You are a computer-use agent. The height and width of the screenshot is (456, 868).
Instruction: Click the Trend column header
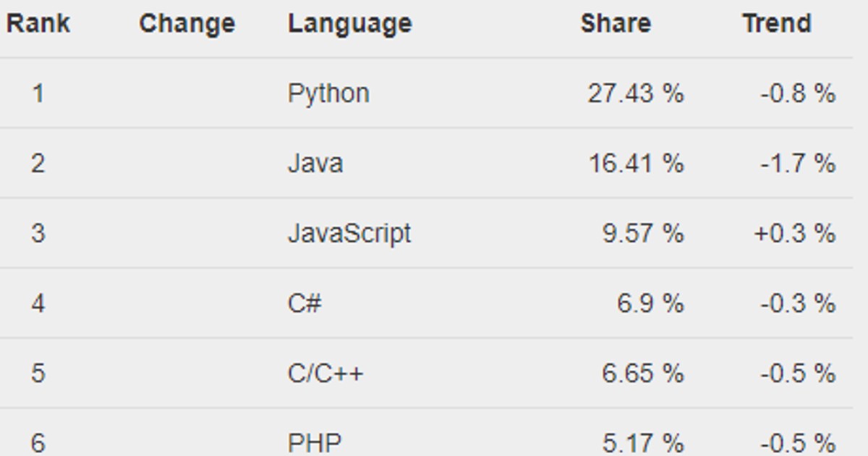(776, 24)
